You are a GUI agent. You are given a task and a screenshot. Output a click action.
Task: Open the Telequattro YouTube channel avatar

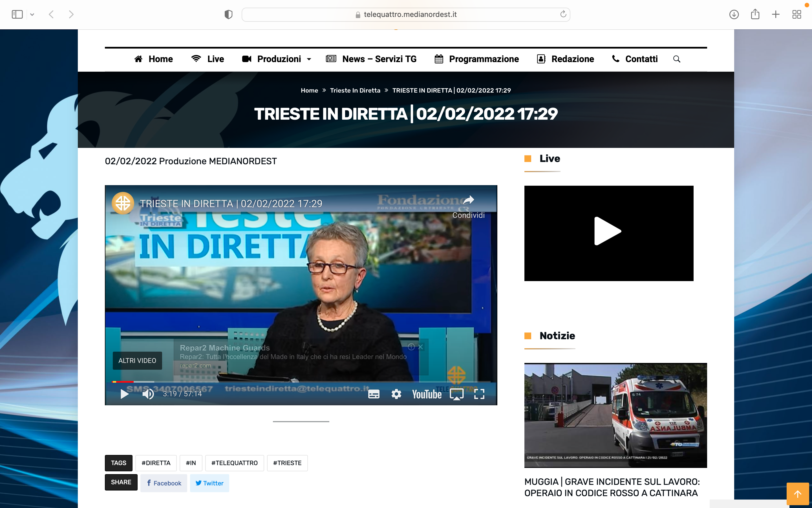coord(123,203)
